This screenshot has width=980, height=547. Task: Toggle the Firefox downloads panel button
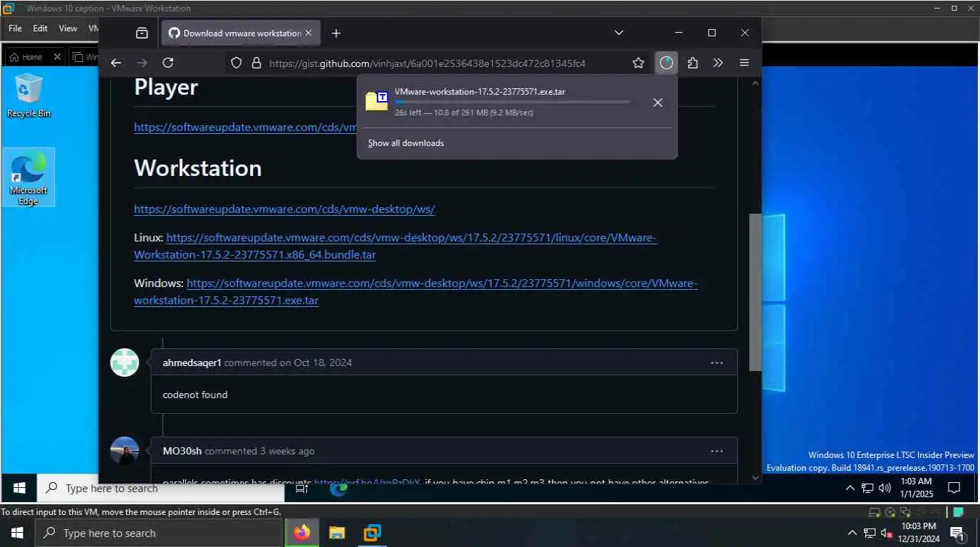pyautogui.click(x=666, y=63)
